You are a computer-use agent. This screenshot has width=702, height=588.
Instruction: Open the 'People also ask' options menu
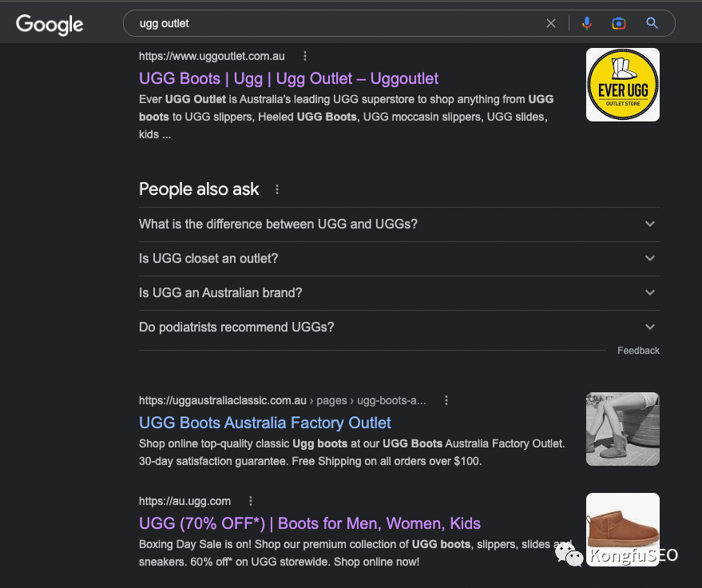tap(277, 189)
